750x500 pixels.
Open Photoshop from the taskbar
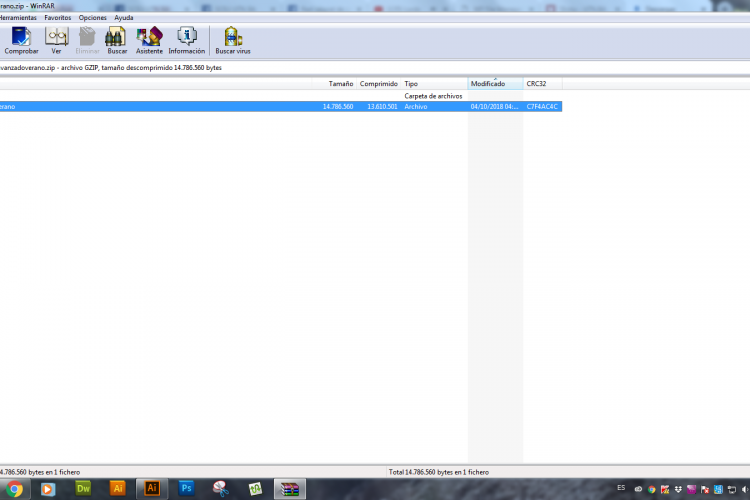coord(186,488)
